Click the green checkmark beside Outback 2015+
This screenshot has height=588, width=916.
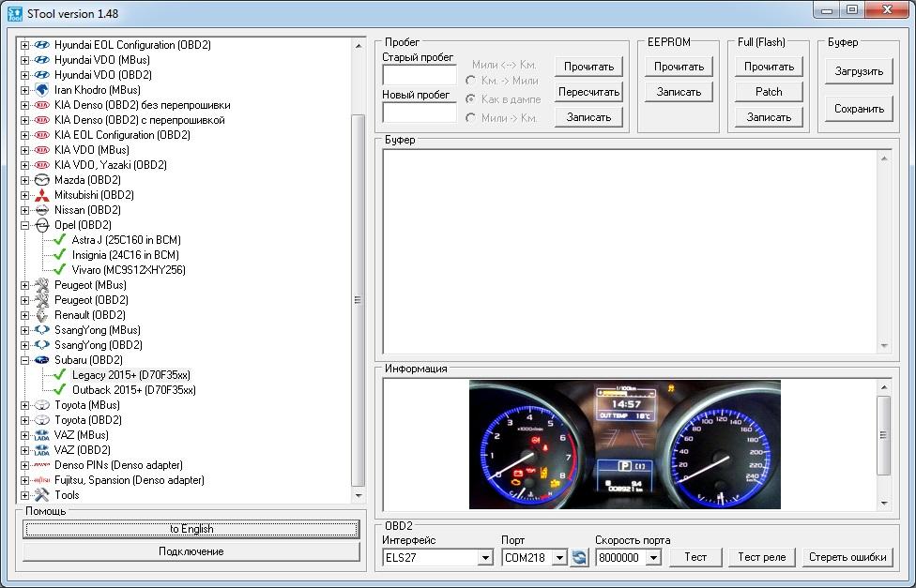(59, 389)
